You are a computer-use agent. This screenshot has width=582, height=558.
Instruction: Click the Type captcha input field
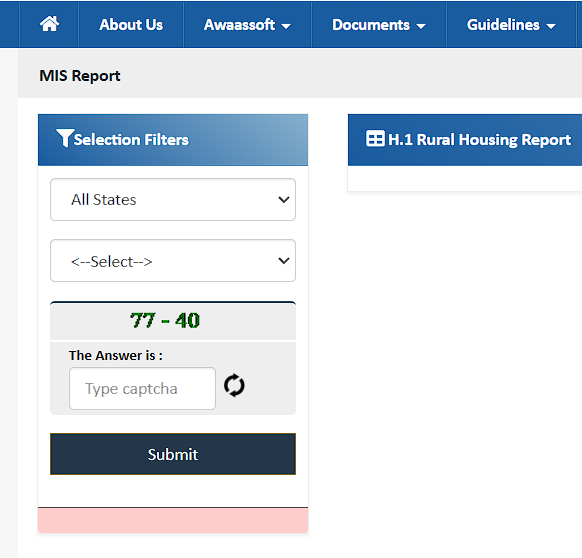(x=143, y=389)
